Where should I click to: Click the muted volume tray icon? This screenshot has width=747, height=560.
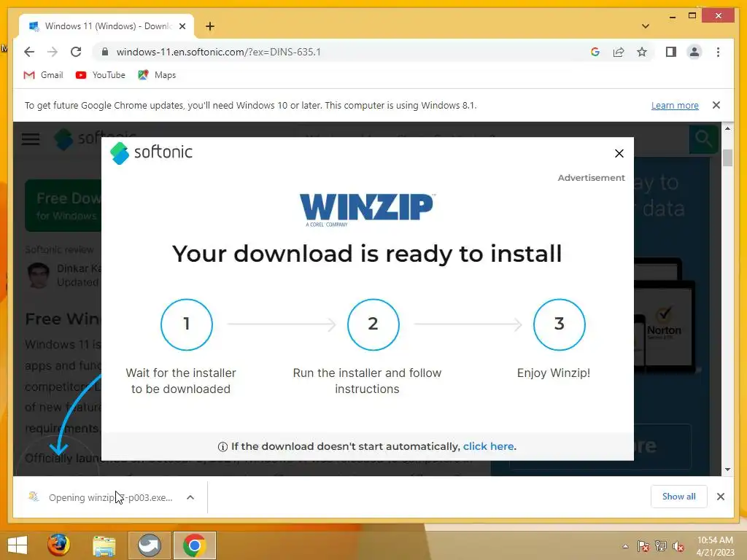tap(678, 546)
